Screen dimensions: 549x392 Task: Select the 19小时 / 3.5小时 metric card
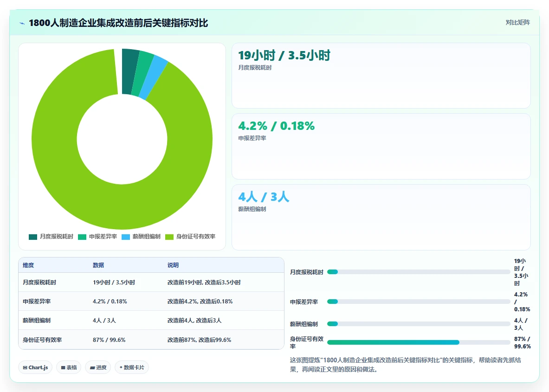pos(381,76)
